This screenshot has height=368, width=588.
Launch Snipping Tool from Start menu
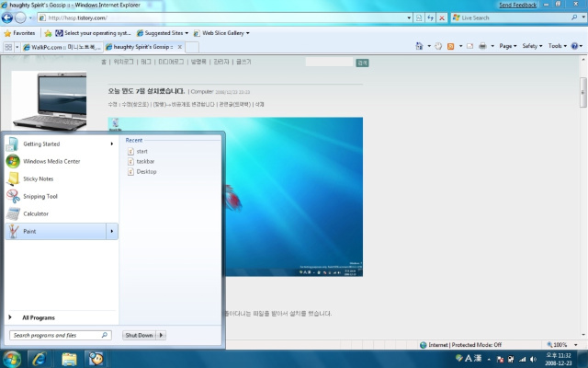[x=62, y=196]
